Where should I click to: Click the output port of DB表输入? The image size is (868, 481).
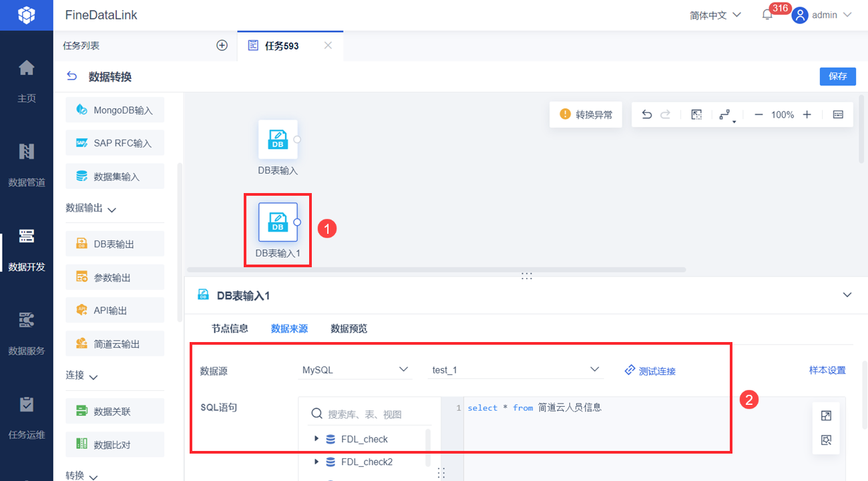297,140
